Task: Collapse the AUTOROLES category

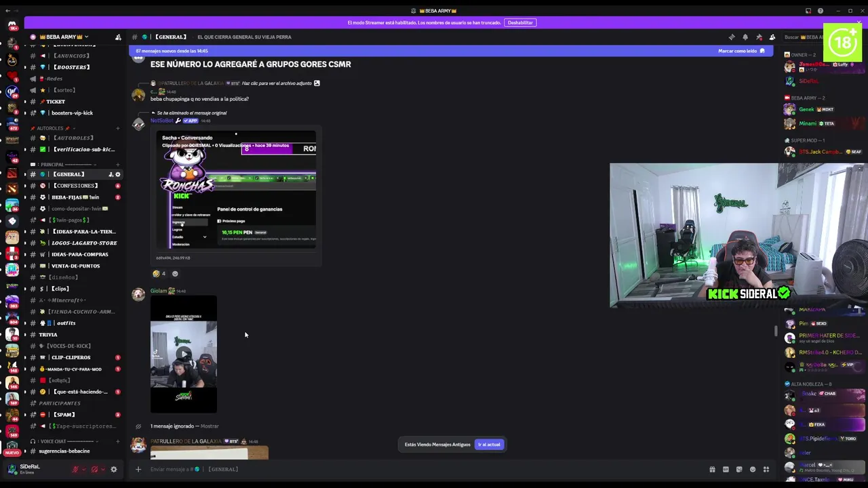Action: pyautogui.click(x=53, y=128)
